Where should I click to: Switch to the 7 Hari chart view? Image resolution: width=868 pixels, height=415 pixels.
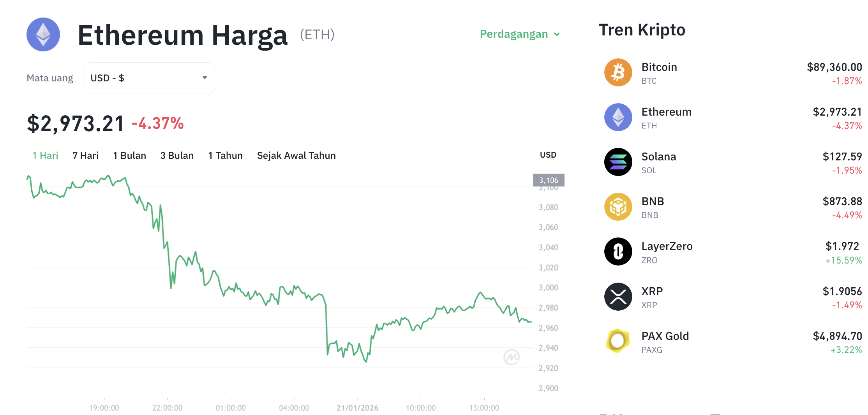[x=85, y=155]
